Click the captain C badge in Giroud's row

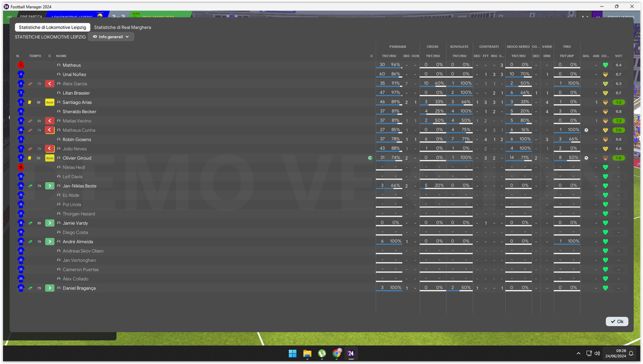[370, 158]
